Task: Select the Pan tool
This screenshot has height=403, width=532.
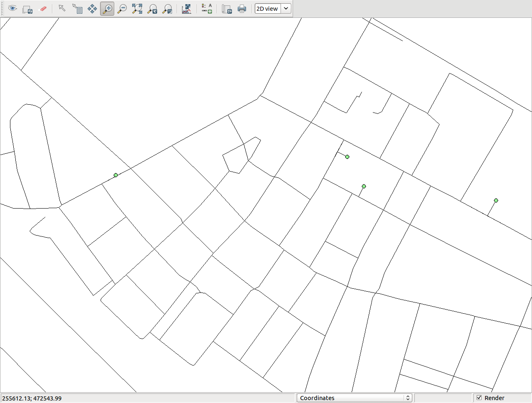Action: 92,9
